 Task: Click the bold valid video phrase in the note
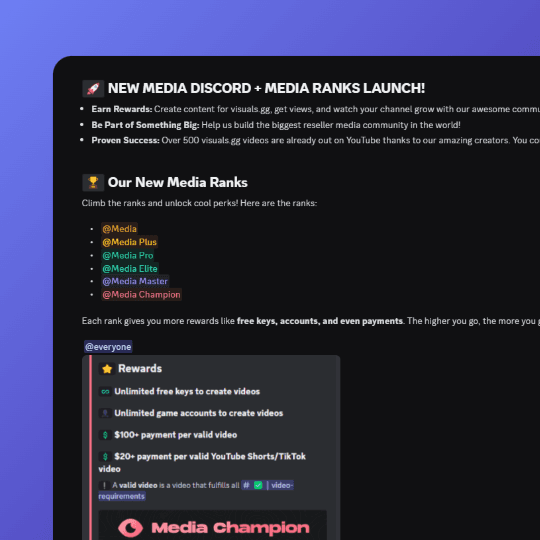138,485
